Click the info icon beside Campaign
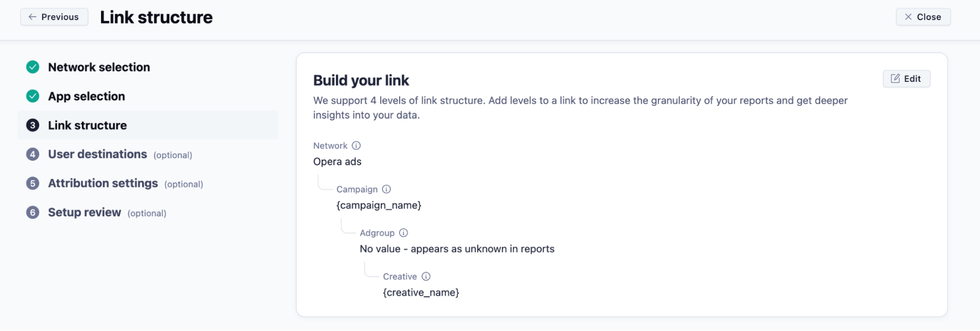This screenshot has height=331, width=980. (x=386, y=189)
